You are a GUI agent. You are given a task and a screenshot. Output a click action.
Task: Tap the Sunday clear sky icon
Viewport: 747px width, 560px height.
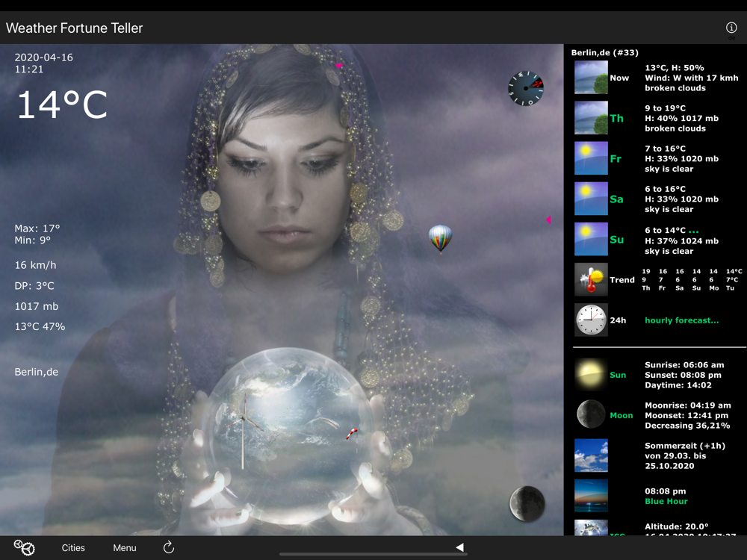tap(591, 239)
